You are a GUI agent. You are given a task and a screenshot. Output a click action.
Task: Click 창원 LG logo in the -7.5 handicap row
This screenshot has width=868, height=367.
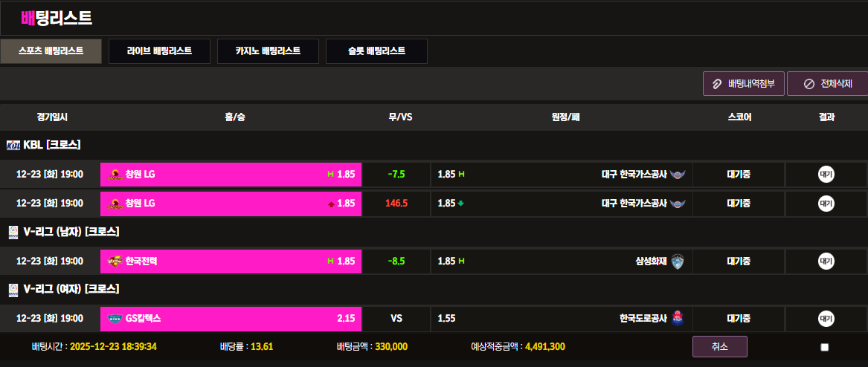pos(115,175)
